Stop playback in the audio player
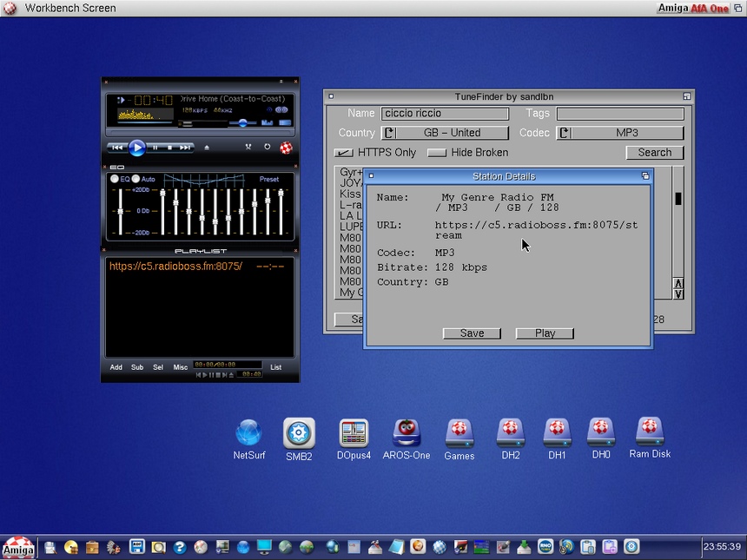 pyautogui.click(x=169, y=148)
